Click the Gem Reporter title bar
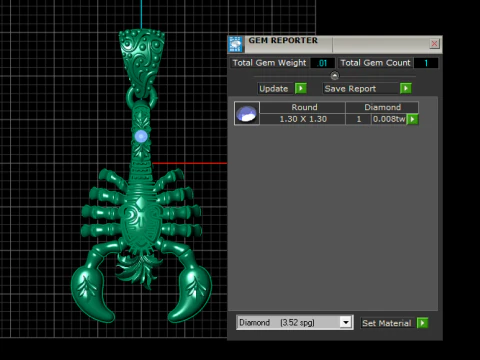 click(335, 44)
